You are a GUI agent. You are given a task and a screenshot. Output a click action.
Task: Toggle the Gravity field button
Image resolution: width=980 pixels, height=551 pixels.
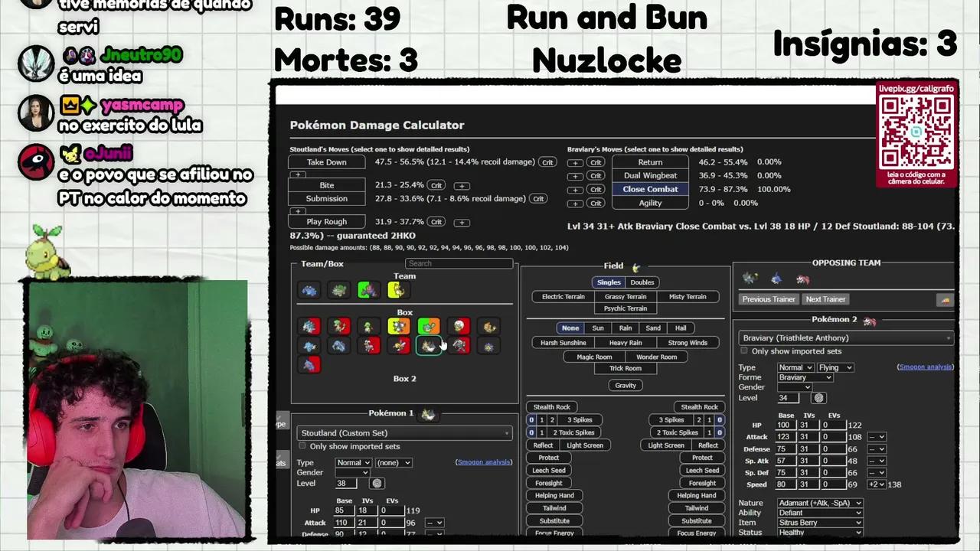626,386
